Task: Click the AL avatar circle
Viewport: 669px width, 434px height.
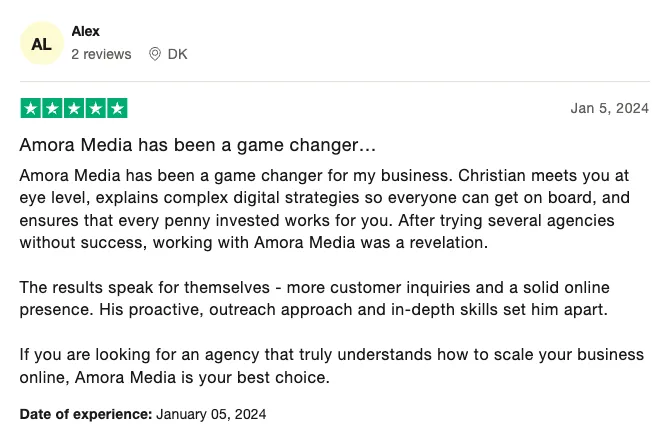Action: click(x=42, y=43)
